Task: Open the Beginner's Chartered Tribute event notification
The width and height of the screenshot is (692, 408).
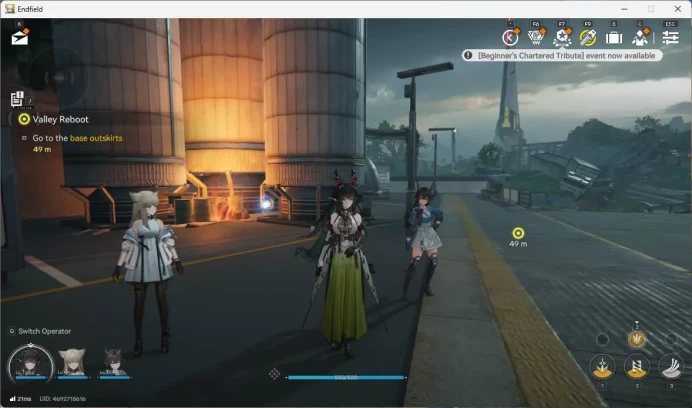Action: tap(562, 56)
